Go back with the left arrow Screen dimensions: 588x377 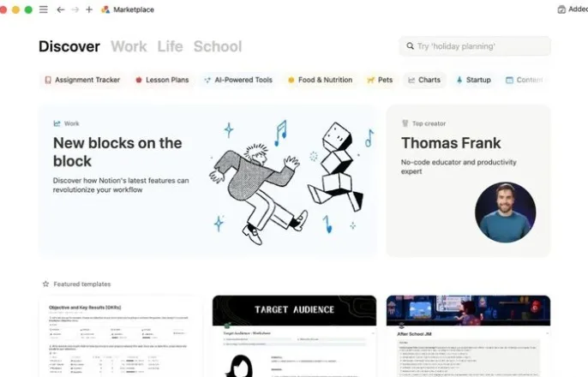tap(60, 9)
